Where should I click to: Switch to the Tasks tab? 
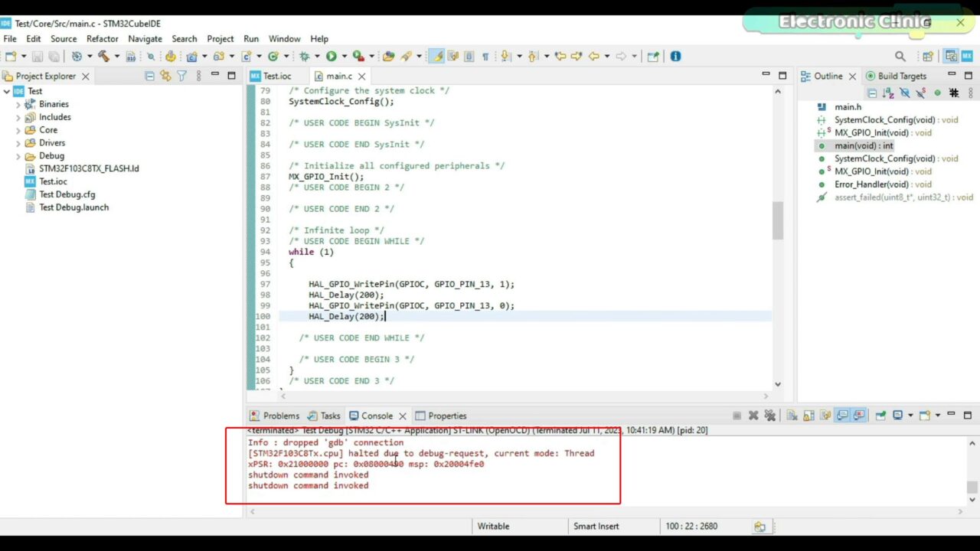point(324,416)
